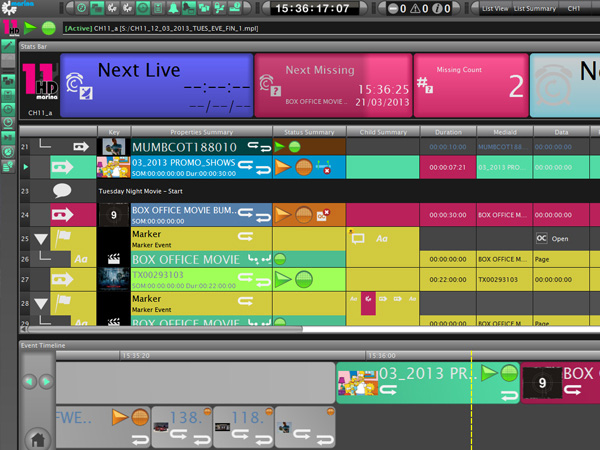Click the timeline forward arrow button
The height and width of the screenshot is (450, 600).
pos(46,382)
